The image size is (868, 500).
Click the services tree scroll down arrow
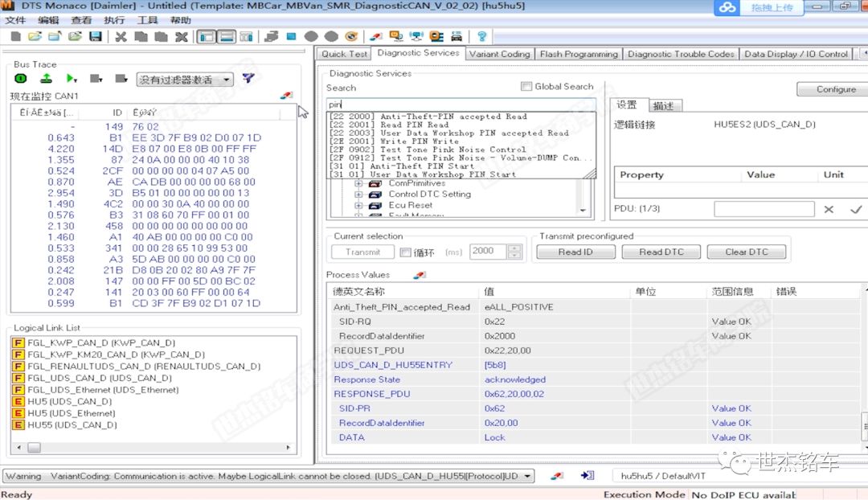point(583,211)
